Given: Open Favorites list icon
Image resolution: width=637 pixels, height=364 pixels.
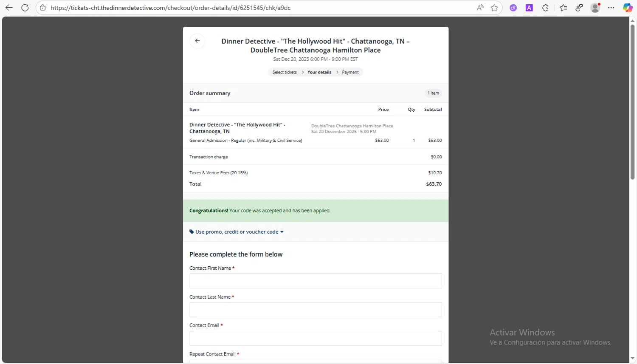Looking at the screenshot, I should point(563,8).
